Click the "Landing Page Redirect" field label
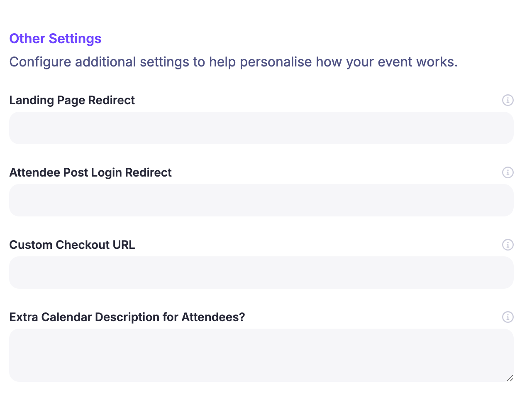Image resolution: width=532 pixels, height=398 pixels. (72, 101)
